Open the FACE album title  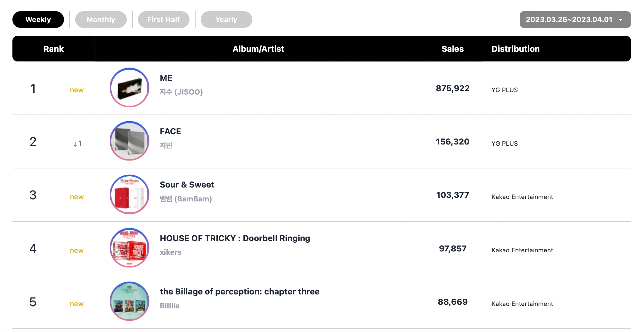(170, 131)
